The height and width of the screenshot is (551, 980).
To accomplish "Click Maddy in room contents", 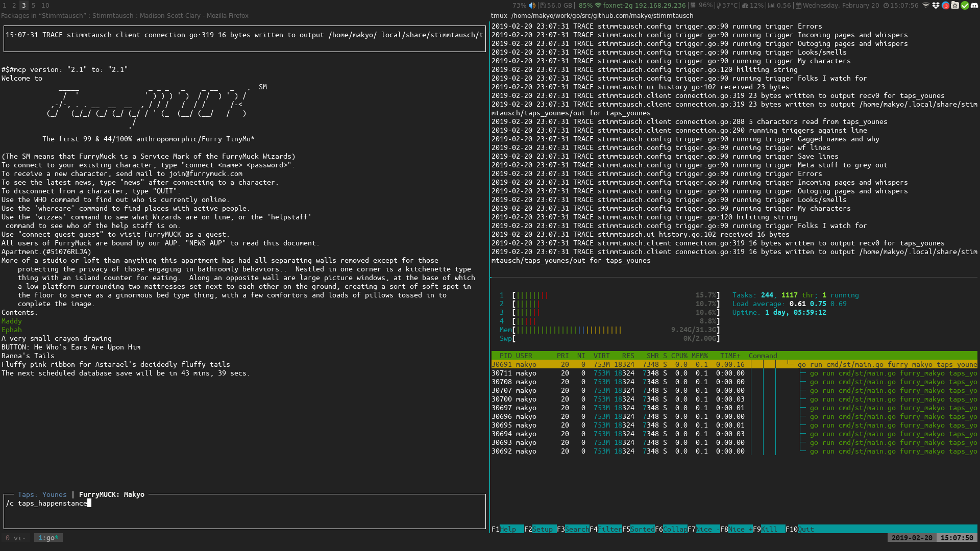I will [11, 321].
